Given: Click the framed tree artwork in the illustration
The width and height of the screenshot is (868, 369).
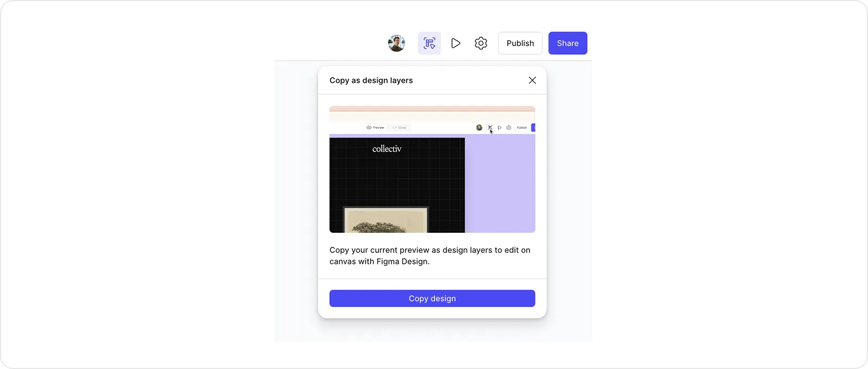Looking at the screenshot, I should [x=386, y=220].
